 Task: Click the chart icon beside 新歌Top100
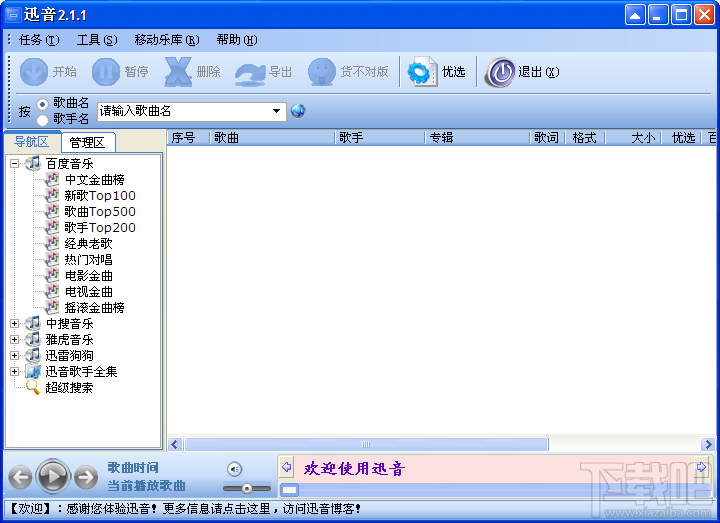click(x=52, y=195)
